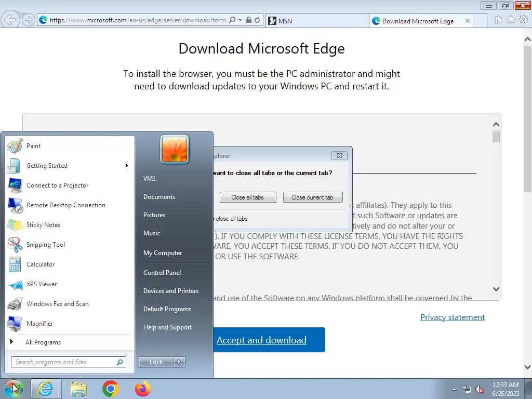532x399 pixels.
Task: Click the browser Forward arrow
Action: (x=29, y=20)
